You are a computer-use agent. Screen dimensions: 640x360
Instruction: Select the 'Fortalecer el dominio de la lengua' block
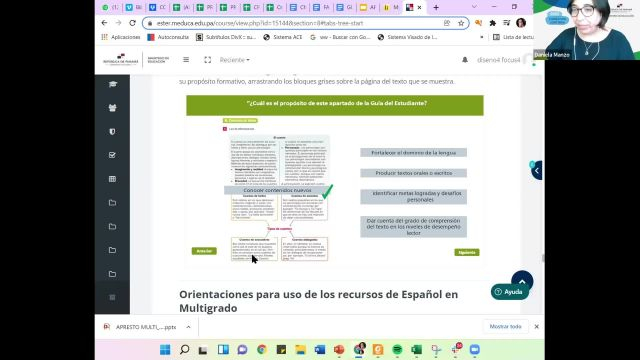click(x=413, y=153)
